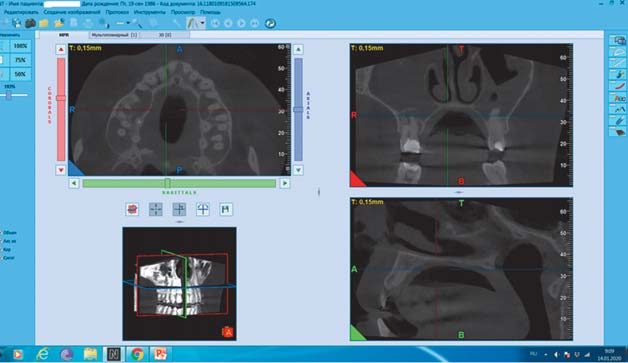
Task: Click the screen capture tool in right panel
Action: [617, 40]
